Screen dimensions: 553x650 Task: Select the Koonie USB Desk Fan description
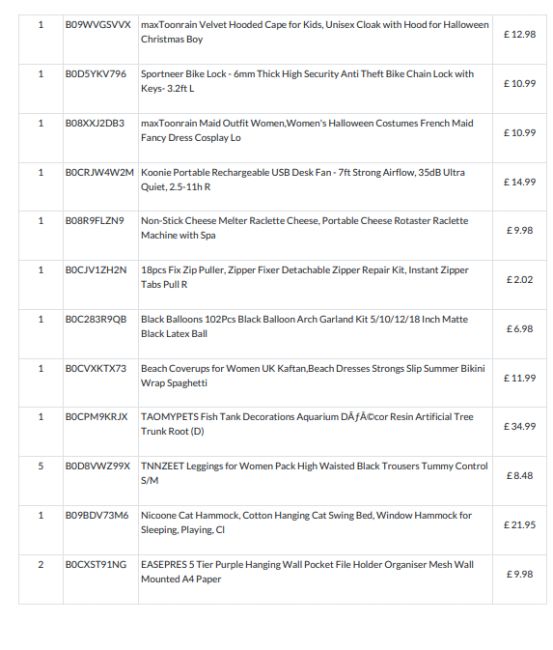303,180
